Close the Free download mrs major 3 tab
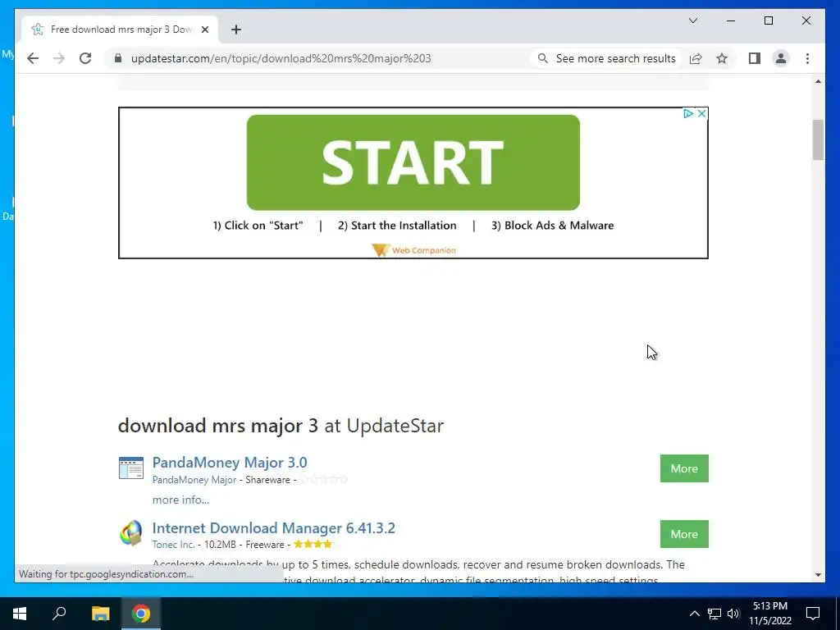The height and width of the screenshot is (630, 840). click(204, 30)
